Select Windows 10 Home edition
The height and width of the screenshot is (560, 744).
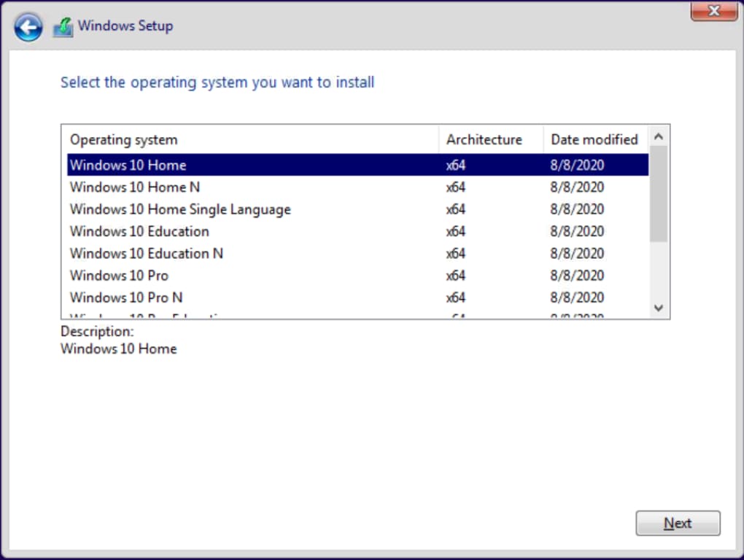click(x=128, y=165)
